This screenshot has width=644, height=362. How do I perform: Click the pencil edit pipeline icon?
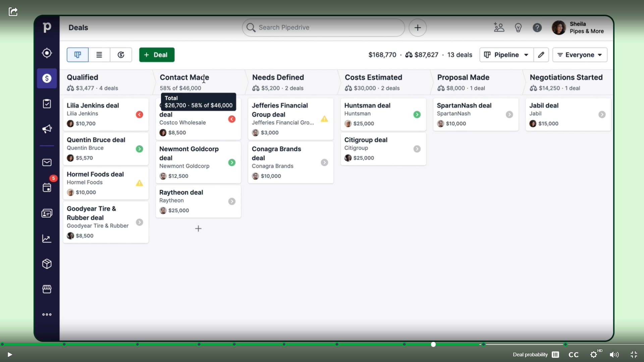pos(541,55)
